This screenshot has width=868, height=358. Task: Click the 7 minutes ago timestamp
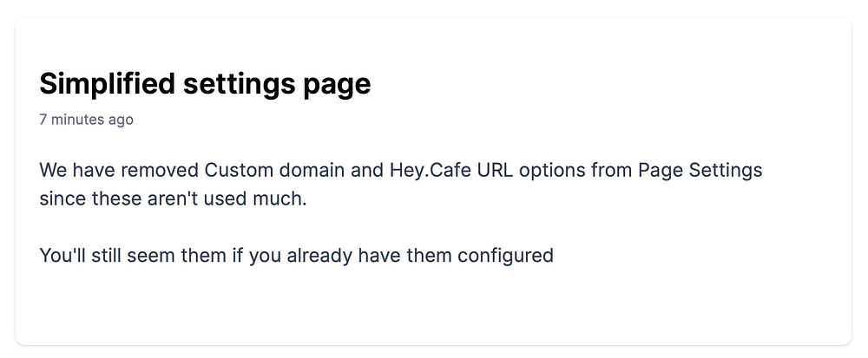pyautogui.click(x=86, y=120)
